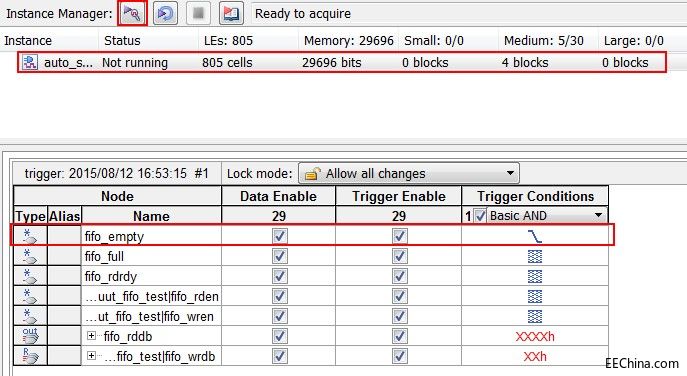Toggle Data Enable checkbox for fifo_empty

[280, 236]
